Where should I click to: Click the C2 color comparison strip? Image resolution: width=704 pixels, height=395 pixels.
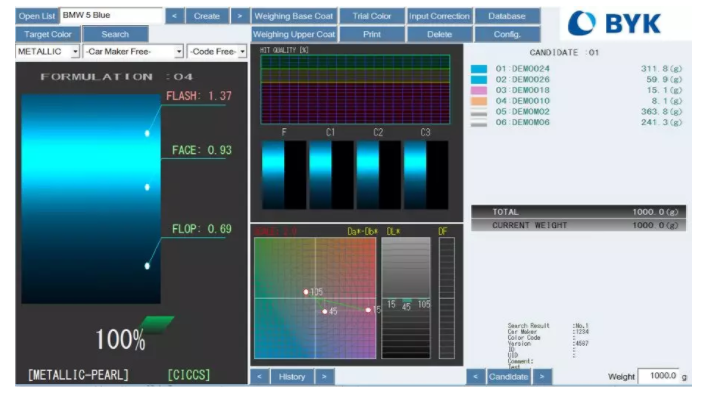pos(378,175)
